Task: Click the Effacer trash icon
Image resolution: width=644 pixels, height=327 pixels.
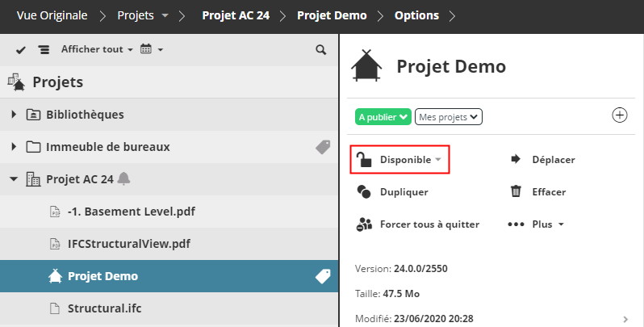Action: [x=516, y=192]
